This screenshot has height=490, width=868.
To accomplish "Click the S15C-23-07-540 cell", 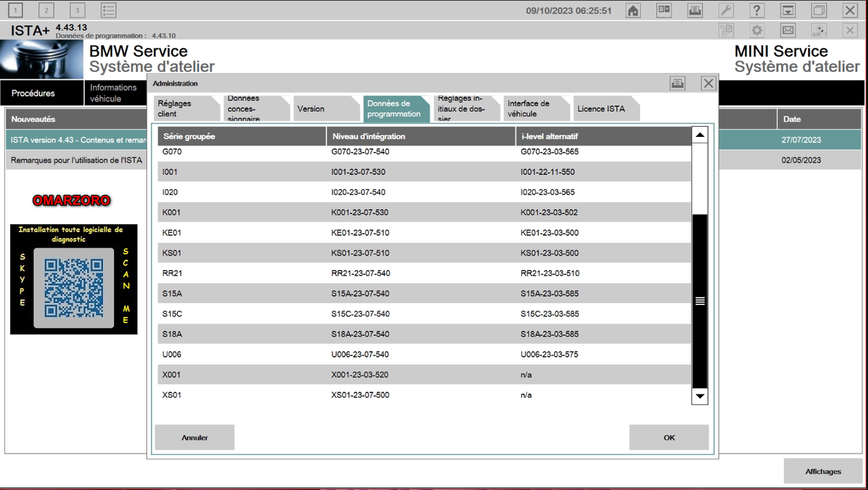I will click(x=360, y=314).
